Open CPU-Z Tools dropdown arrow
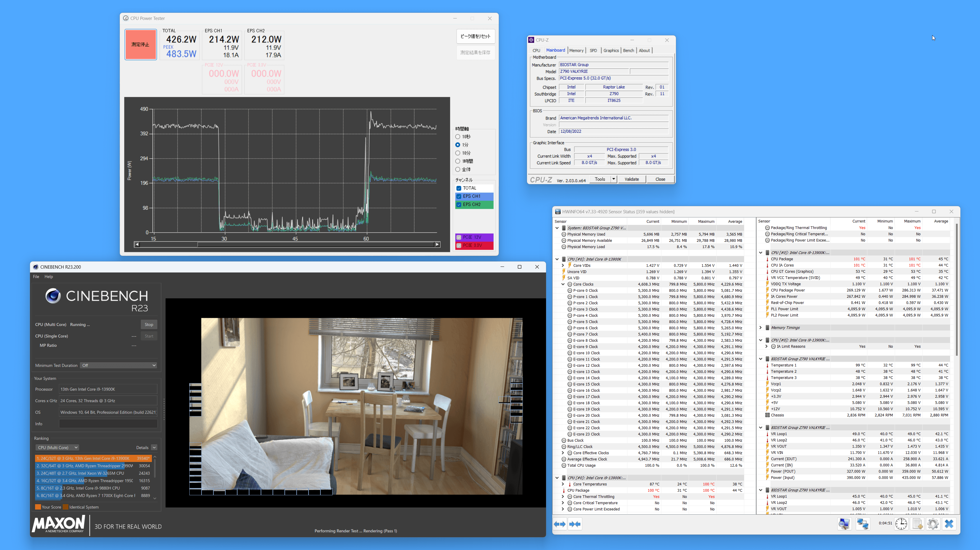 click(613, 179)
